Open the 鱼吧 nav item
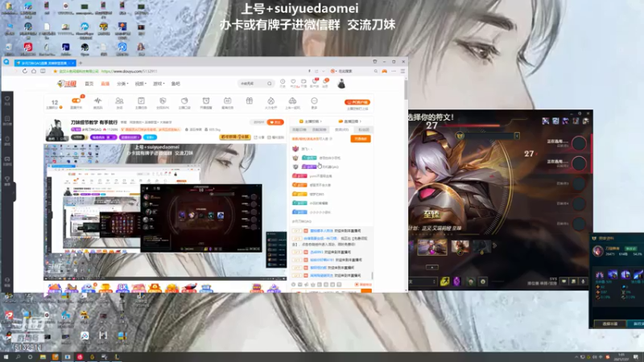644x362 pixels. pyautogui.click(x=175, y=84)
